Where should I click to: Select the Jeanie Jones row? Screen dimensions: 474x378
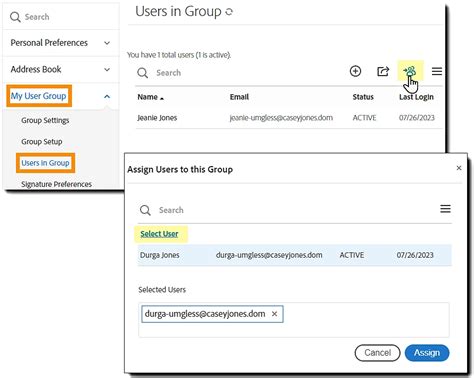[x=289, y=118]
